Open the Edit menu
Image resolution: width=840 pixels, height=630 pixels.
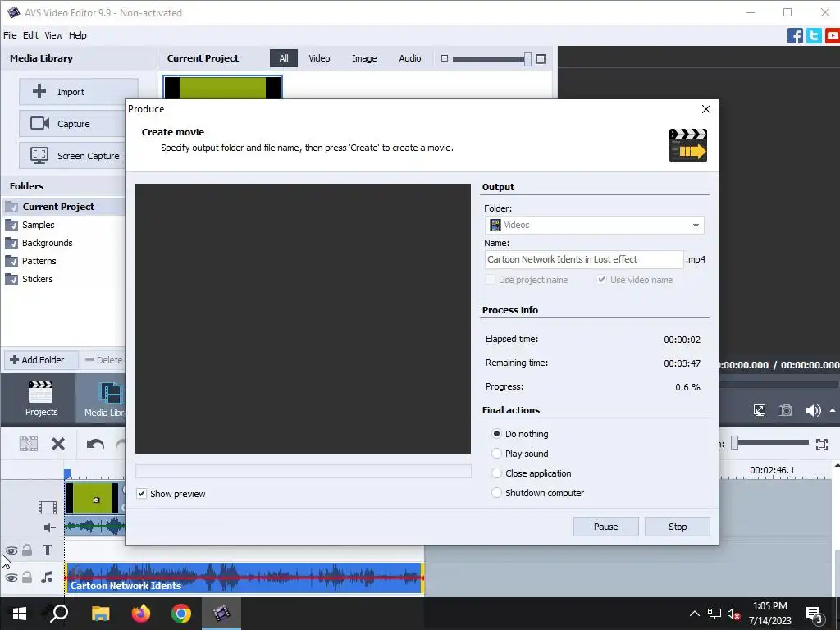pyautogui.click(x=30, y=35)
